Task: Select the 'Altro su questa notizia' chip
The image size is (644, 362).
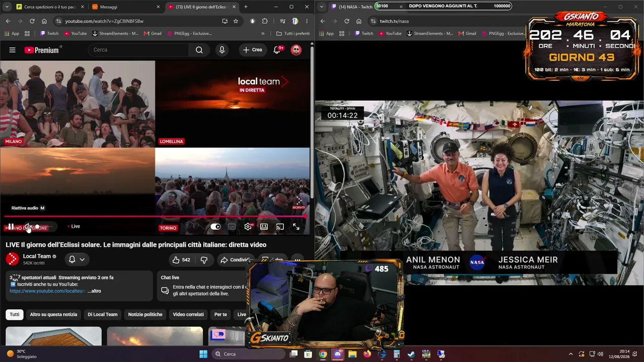Action: pos(53,315)
